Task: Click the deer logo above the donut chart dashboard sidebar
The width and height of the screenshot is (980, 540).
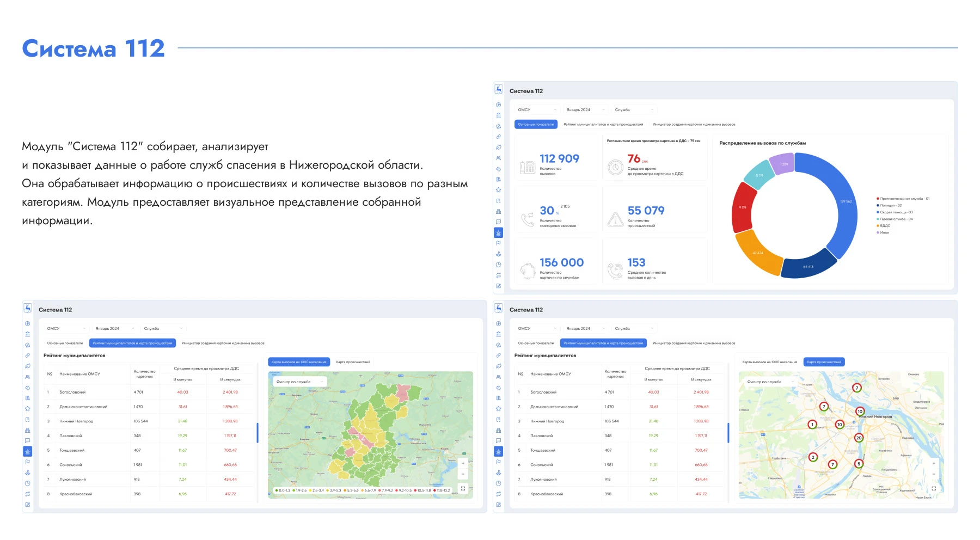Action: point(498,90)
